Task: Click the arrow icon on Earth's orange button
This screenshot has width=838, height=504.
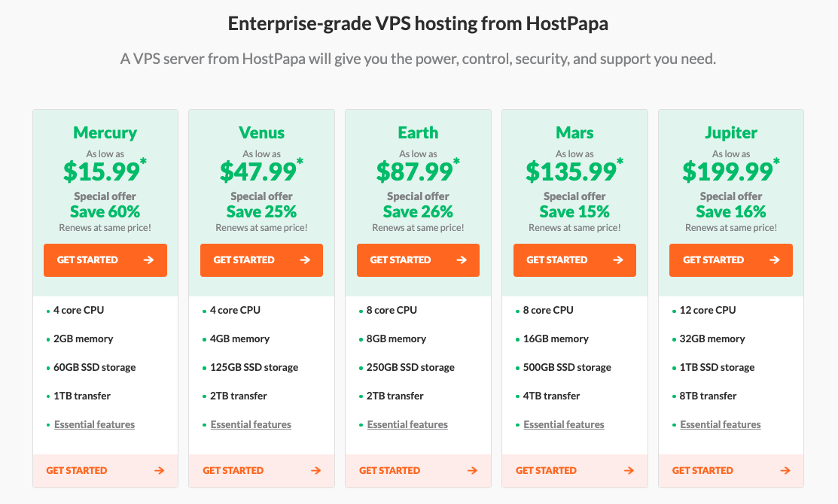Action: tap(462, 260)
